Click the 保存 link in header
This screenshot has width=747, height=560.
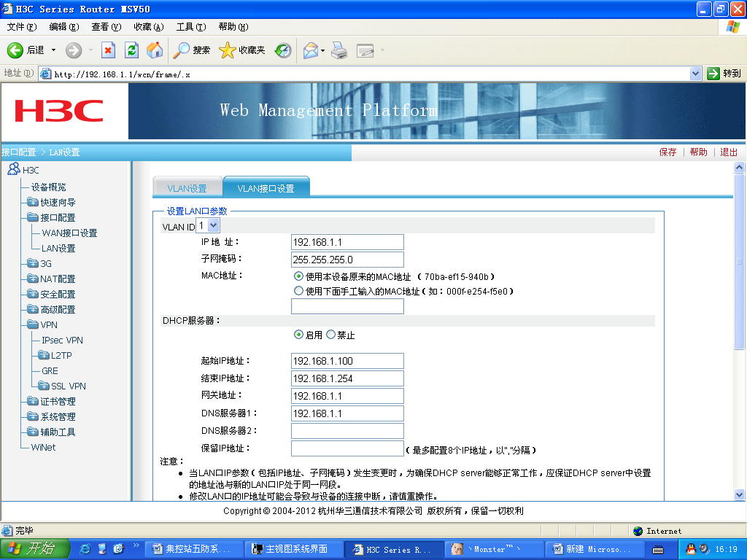coord(667,152)
